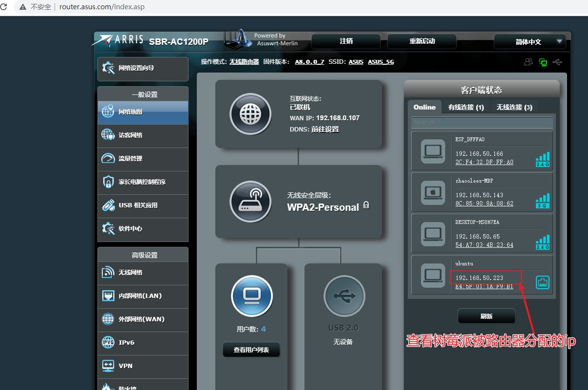The height and width of the screenshot is (390, 588).
Task: Click the USB 2.0 device icon
Action: [344, 296]
